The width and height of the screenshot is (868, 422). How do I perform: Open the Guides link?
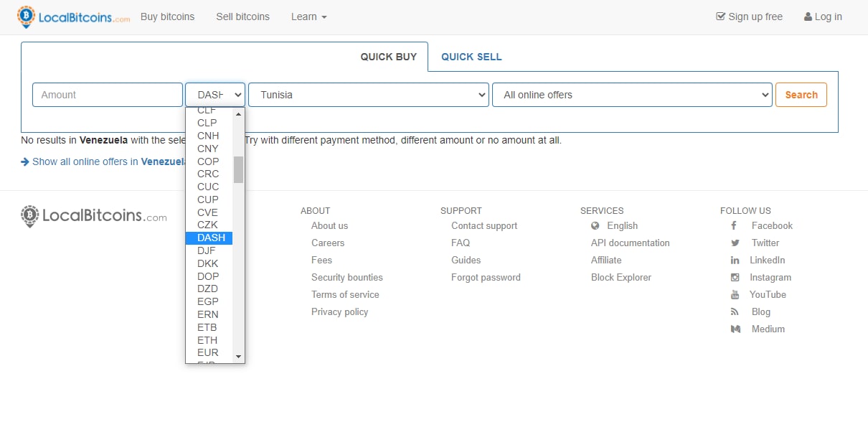[x=466, y=260]
